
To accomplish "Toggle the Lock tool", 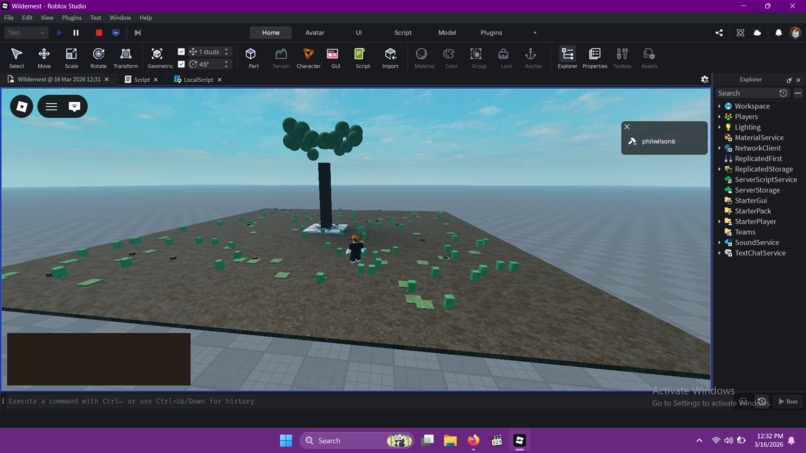I will (506, 58).
